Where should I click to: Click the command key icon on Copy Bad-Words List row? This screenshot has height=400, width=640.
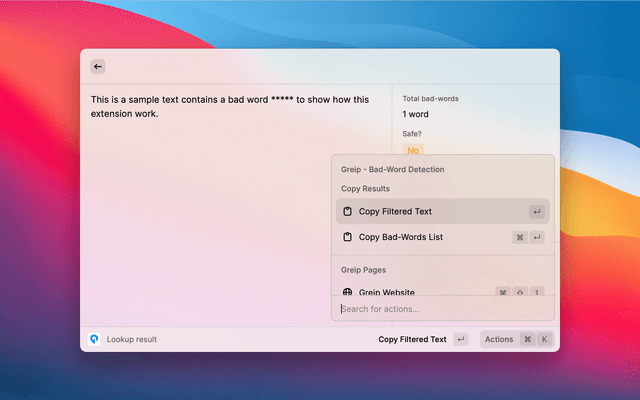coord(520,238)
